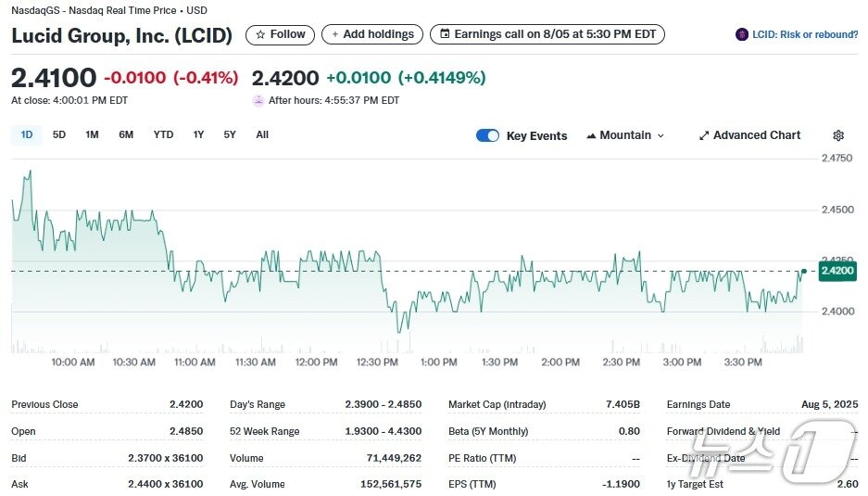Click the plus icon on Add holdings

pos(334,34)
